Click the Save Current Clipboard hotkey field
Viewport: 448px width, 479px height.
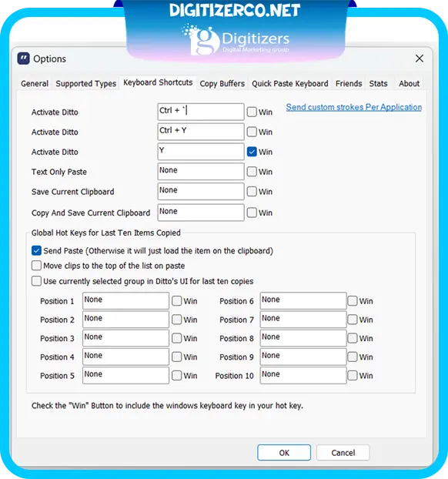pos(201,191)
